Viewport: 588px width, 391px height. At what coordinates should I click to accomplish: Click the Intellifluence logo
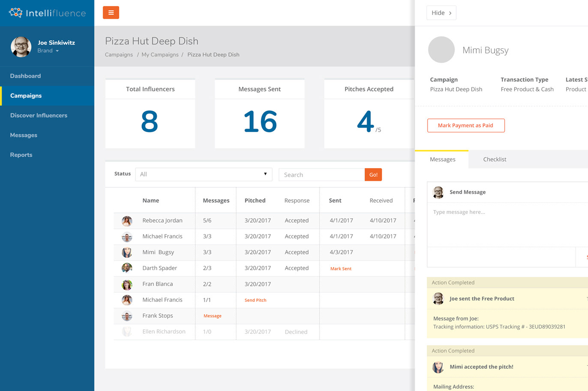[x=47, y=13]
